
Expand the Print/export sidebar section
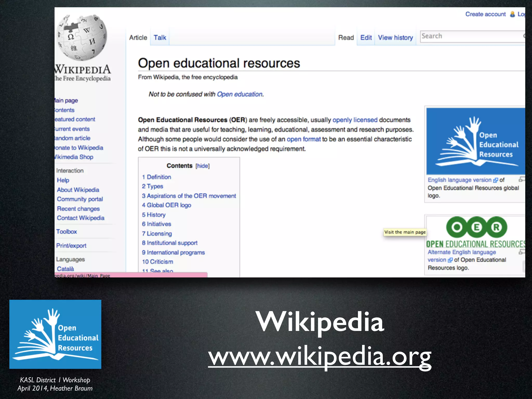tap(71, 246)
